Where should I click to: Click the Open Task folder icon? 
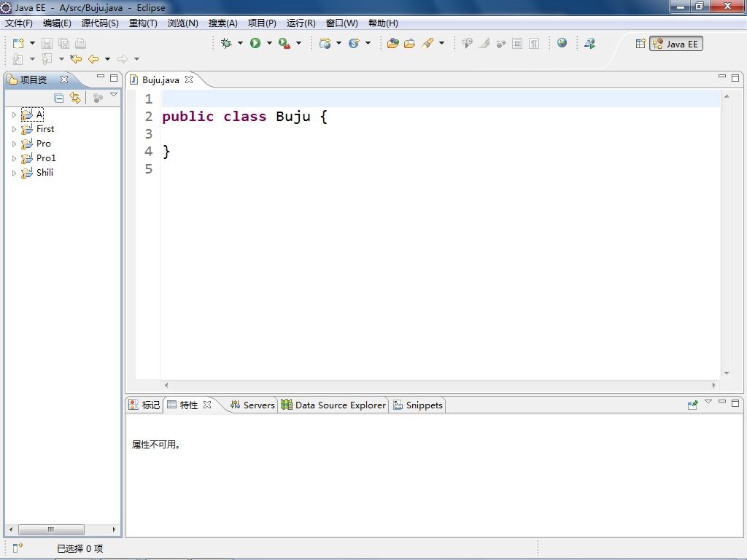(410, 43)
